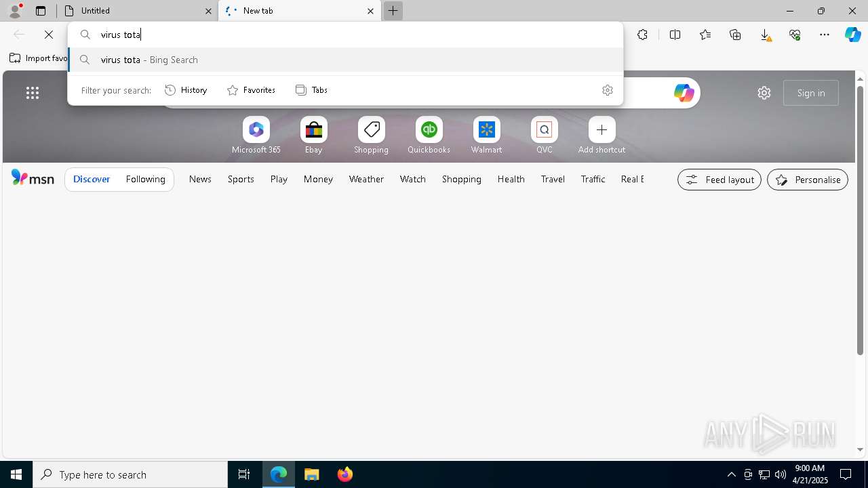This screenshot has height=488, width=868.
Task: Show hidden system tray icons
Action: pyautogui.click(x=731, y=474)
